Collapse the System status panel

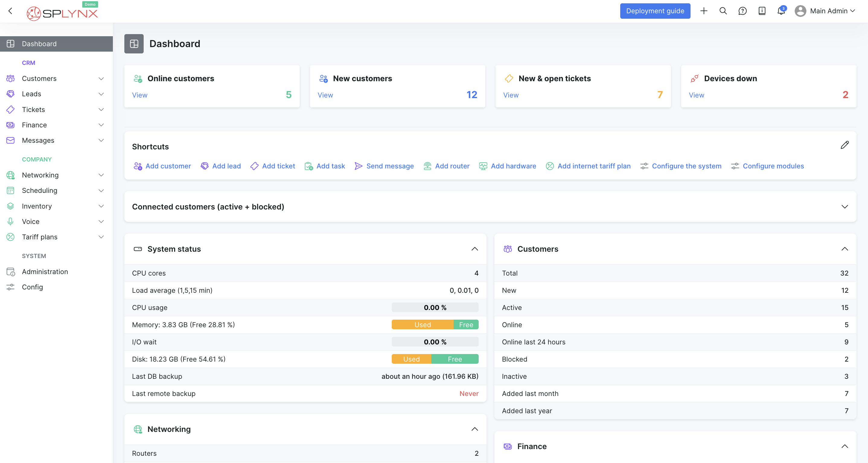point(475,249)
